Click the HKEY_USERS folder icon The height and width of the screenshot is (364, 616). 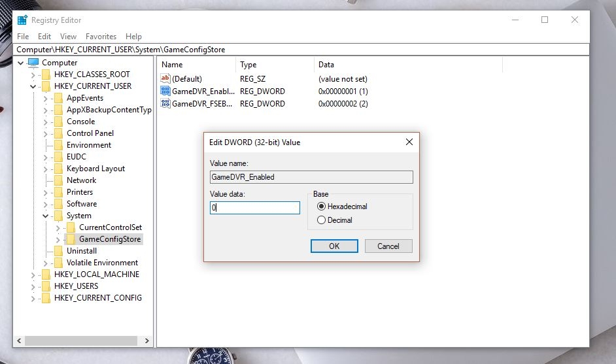pos(46,286)
